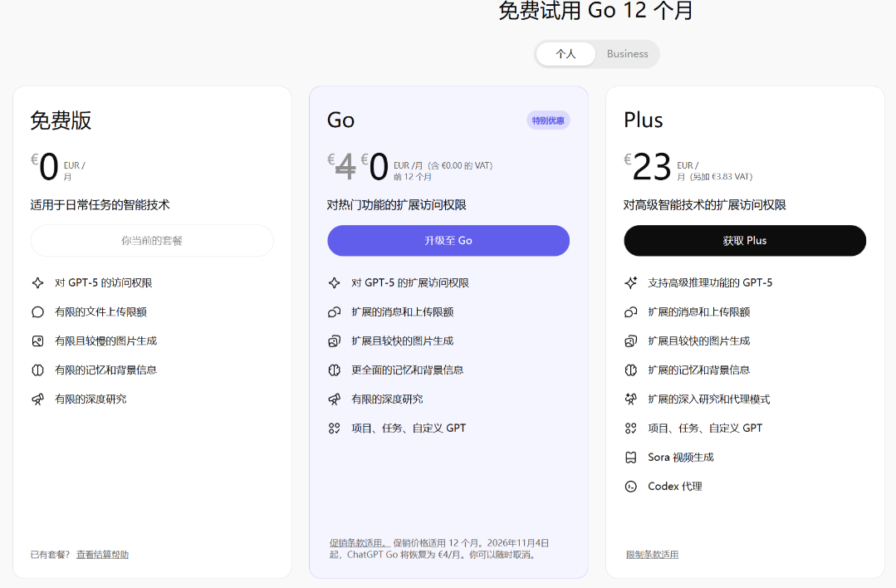Open the 查看结算帮助 link

click(x=102, y=555)
